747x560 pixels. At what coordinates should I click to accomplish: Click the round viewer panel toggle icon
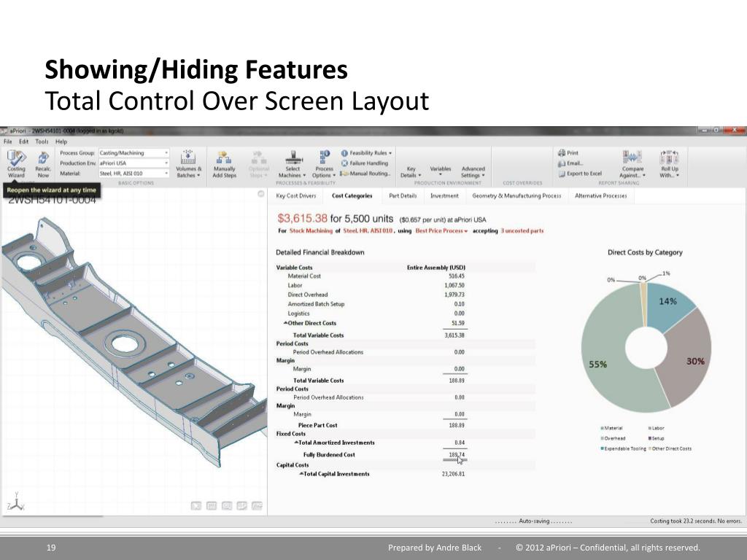coord(260,194)
